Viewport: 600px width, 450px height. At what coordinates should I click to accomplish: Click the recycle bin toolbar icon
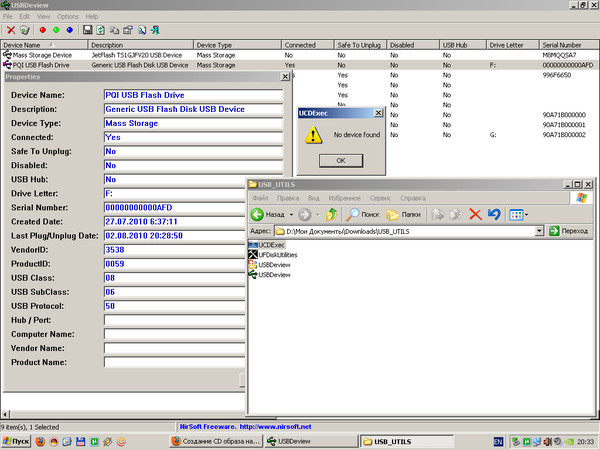coord(25,30)
